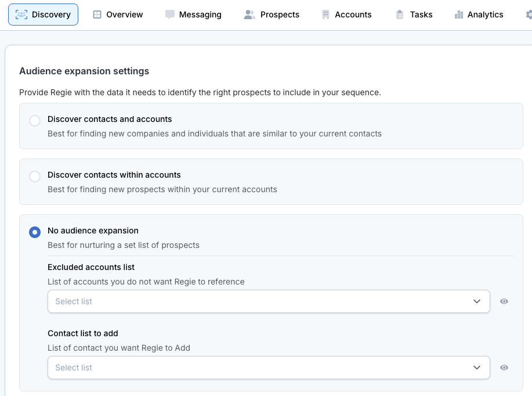This screenshot has width=532, height=396.
Task: Click the eye preview for Contact list to add
Action: pos(504,368)
